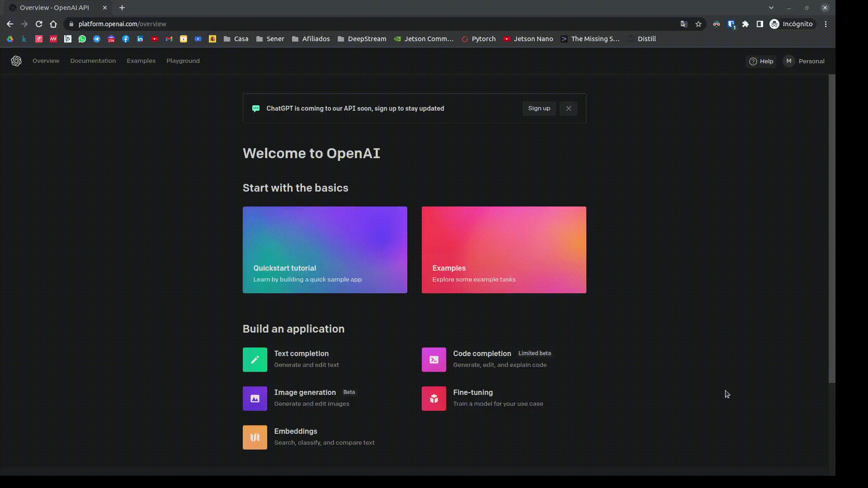Open Chrome's three-dot menu
Screen dimensions: 868x488
click(x=826, y=24)
